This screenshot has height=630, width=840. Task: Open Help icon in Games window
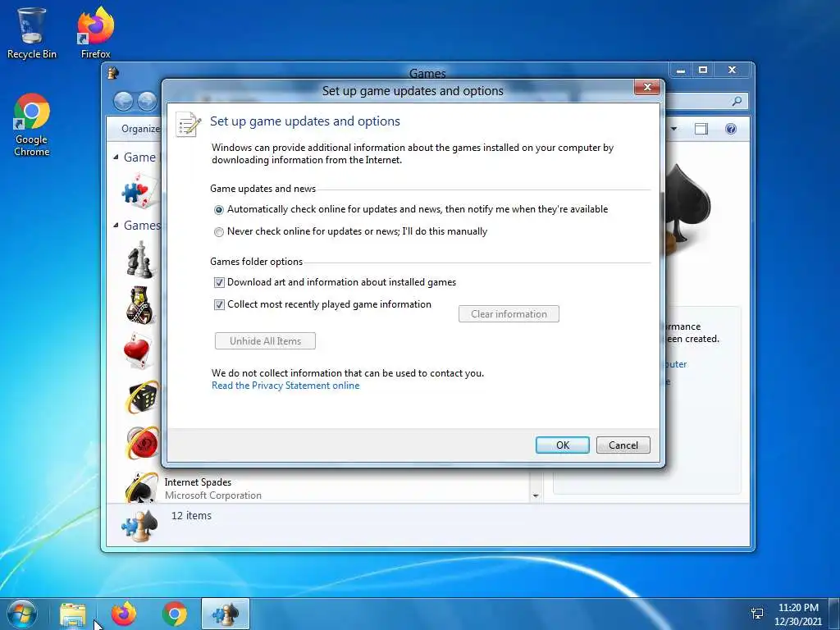click(731, 129)
